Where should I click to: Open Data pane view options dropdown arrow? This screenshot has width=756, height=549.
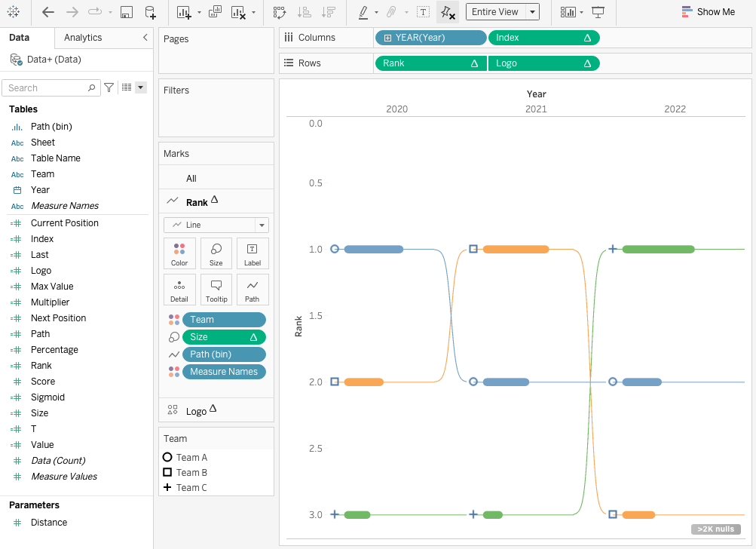[141, 87]
